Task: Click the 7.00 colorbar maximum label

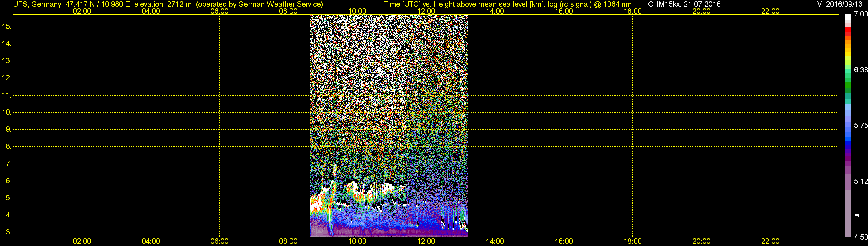Action: point(860,14)
